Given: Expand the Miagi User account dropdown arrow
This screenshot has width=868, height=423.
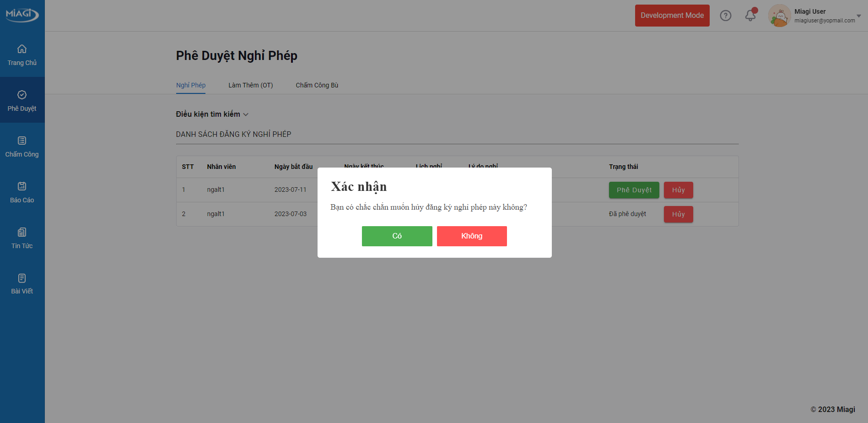Looking at the screenshot, I should 858,16.
